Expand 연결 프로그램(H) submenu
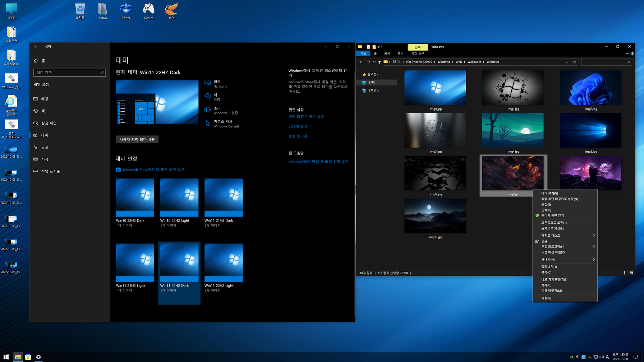The height and width of the screenshot is (362, 644). point(565,247)
